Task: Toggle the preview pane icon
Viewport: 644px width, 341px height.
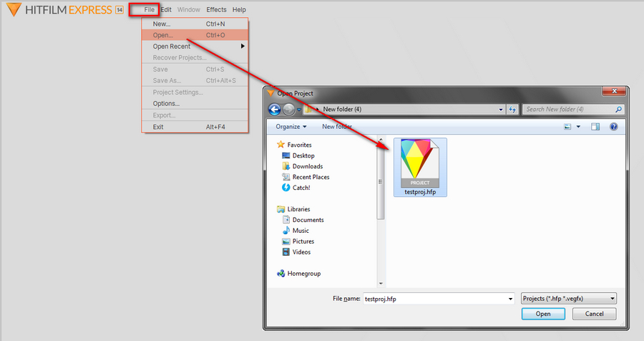Action: click(595, 127)
